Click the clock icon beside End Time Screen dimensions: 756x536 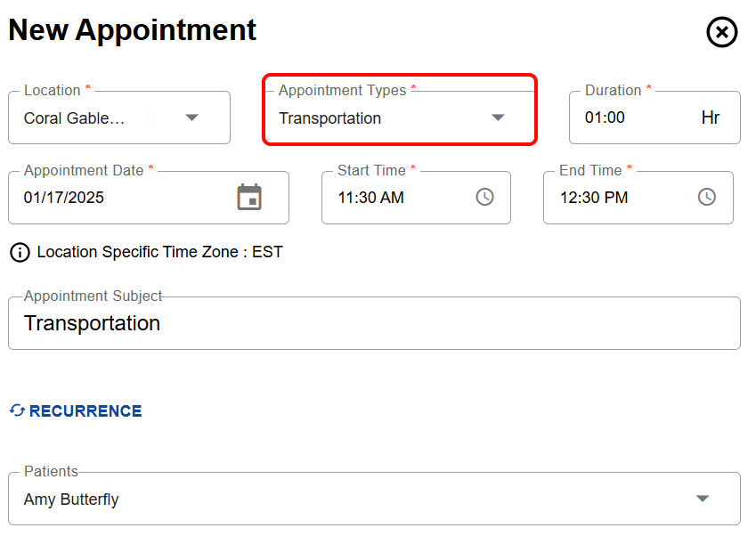707,198
